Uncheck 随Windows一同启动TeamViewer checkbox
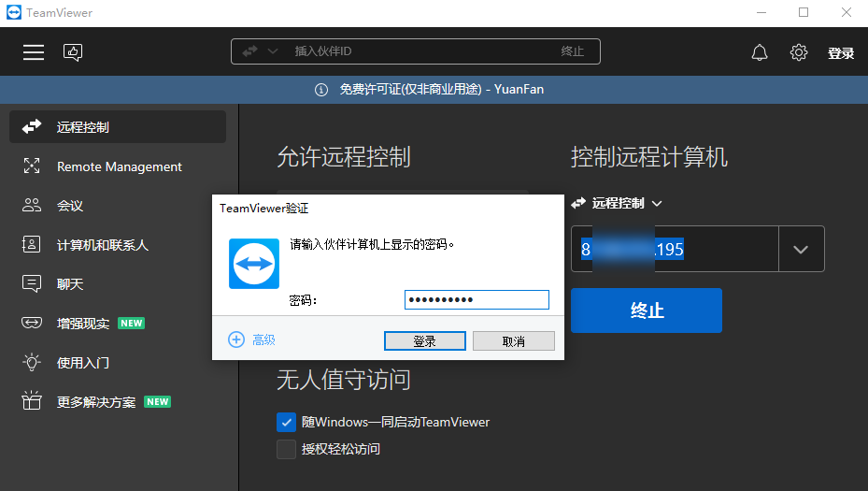868x491 pixels. point(286,423)
